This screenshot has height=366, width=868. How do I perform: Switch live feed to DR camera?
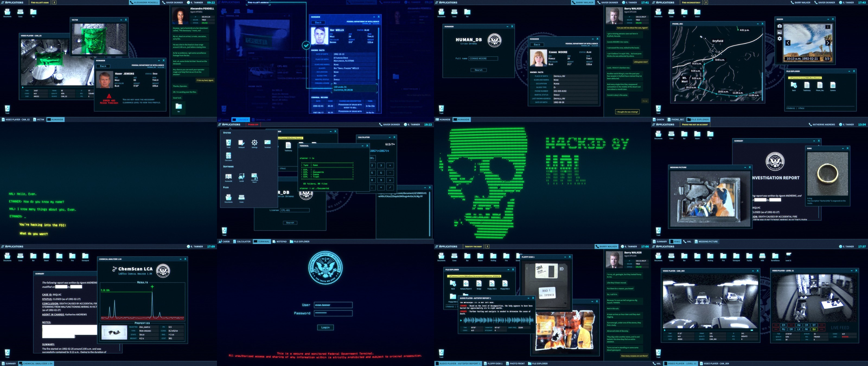click(791, 329)
